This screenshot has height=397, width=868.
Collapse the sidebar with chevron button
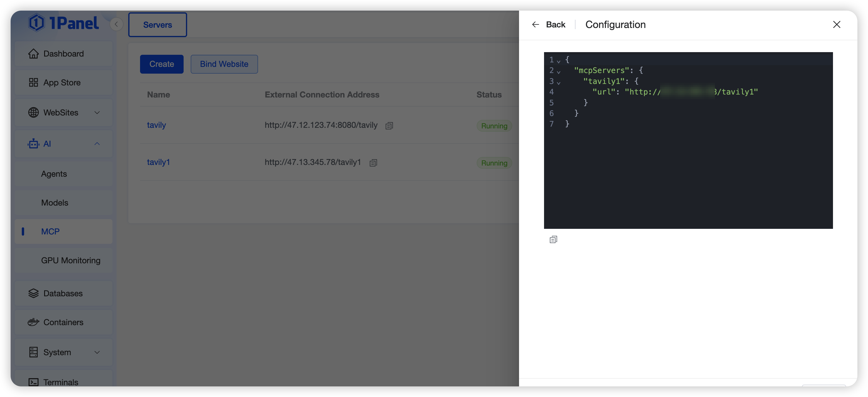(116, 24)
